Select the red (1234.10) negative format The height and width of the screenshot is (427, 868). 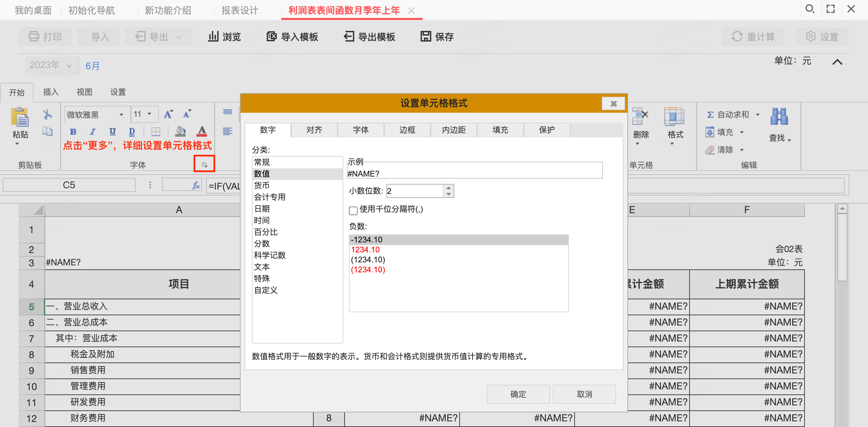(x=368, y=269)
